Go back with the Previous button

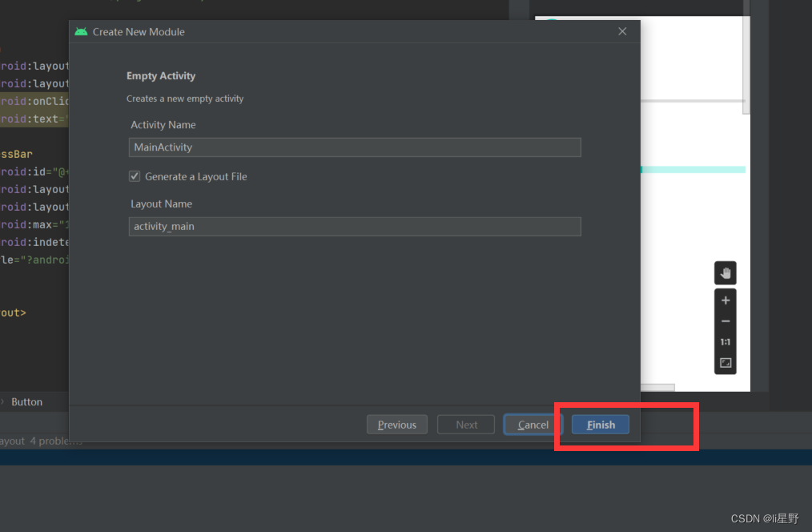click(396, 425)
